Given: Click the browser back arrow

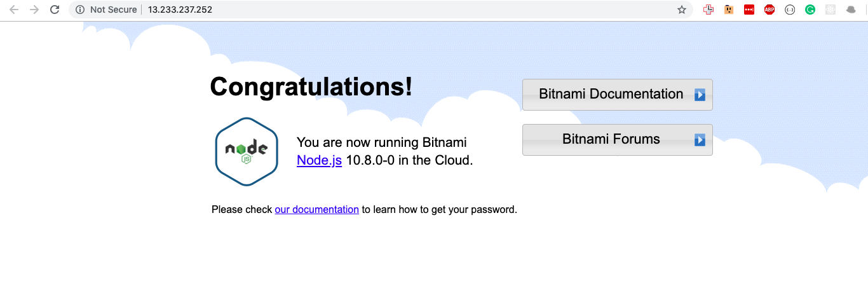Looking at the screenshot, I should click(14, 10).
